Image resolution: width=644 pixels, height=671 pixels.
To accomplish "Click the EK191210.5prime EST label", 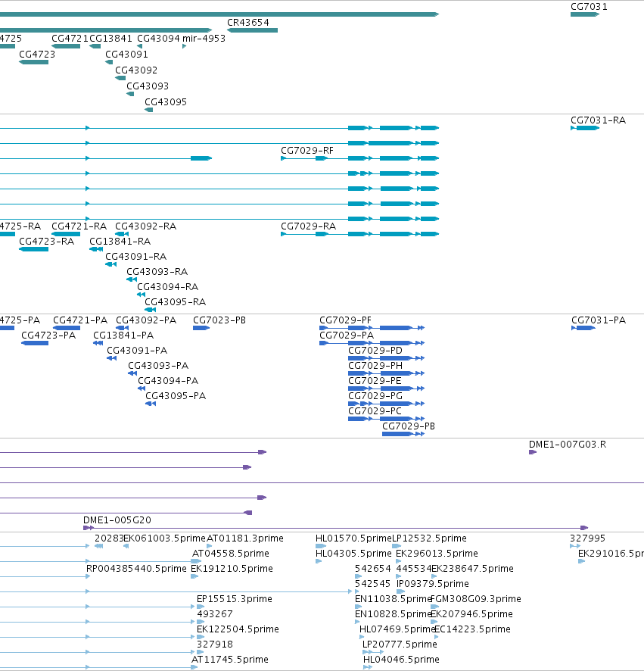I will pos(232,569).
